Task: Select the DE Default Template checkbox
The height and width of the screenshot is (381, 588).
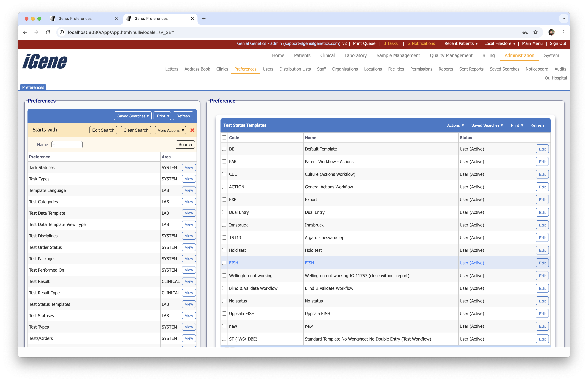Action: coord(224,149)
